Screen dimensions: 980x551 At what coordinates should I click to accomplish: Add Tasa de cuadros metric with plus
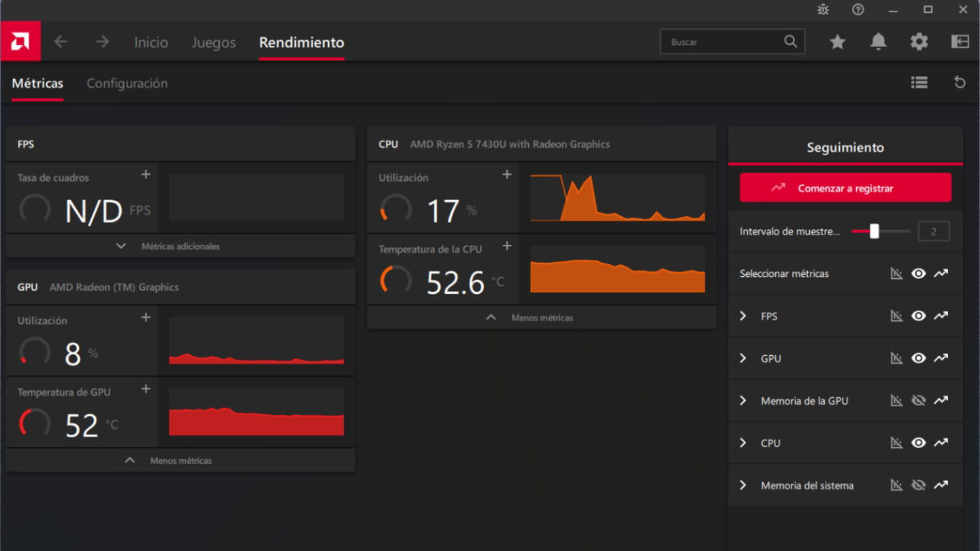click(146, 175)
